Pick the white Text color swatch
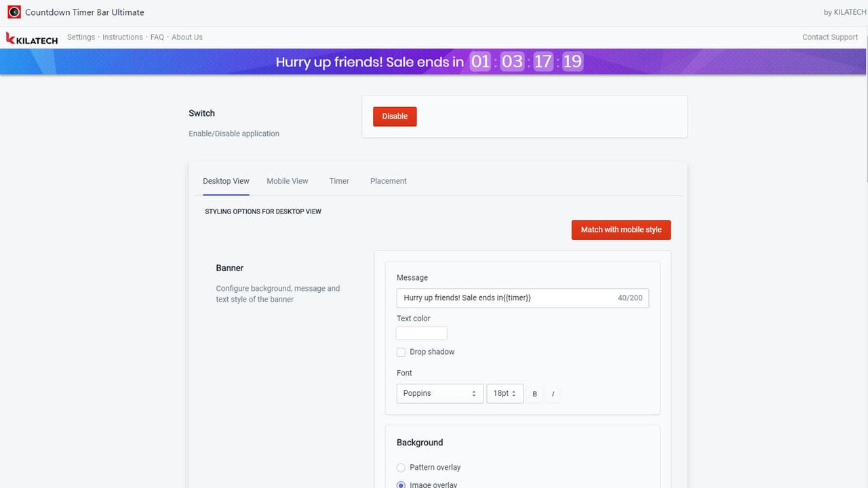The height and width of the screenshot is (488, 868). [422, 333]
